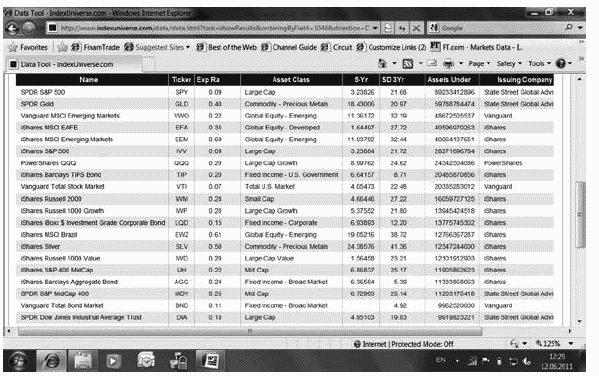Open the Channel Guide favorites link
This screenshot has width=599, height=376.
point(289,47)
